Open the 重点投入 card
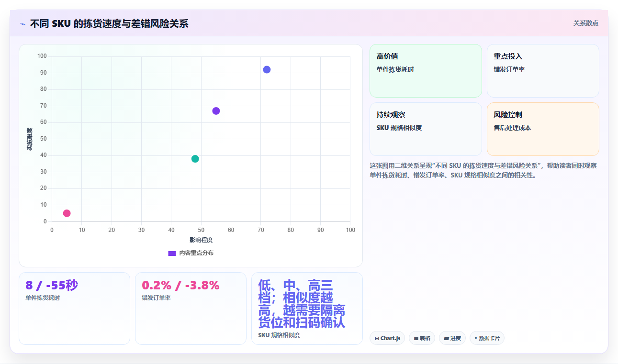618x364 pixels. click(x=543, y=71)
